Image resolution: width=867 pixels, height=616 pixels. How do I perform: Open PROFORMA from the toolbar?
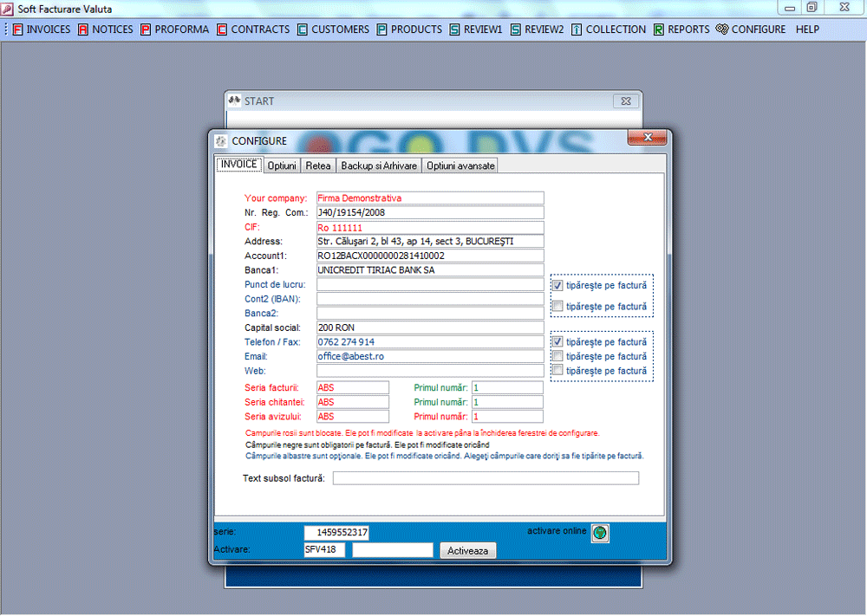coord(146,29)
